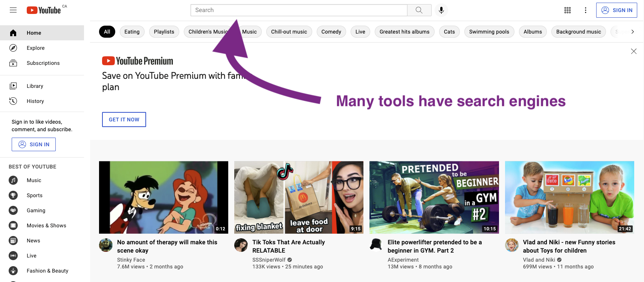
Task: Select the Comedy filter chip
Action: coord(331,32)
